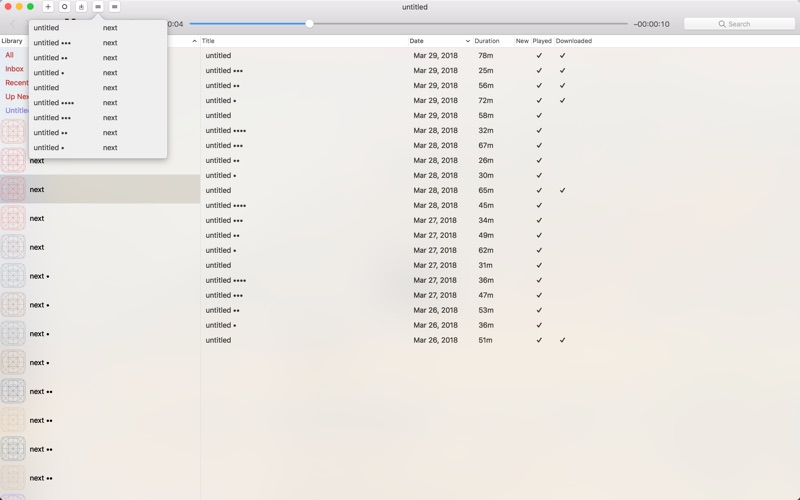This screenshot has height=500, width=800.
Task: Click the Library header label
Action: [12, 41]
